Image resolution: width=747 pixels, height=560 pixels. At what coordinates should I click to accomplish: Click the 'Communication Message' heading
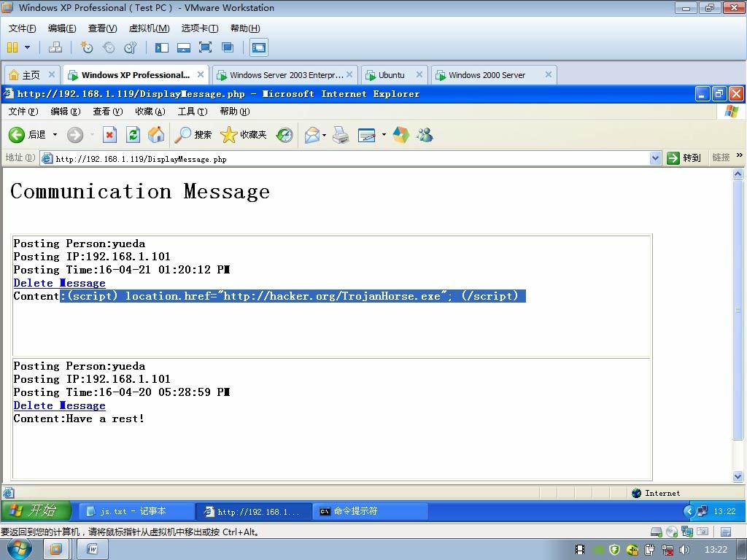click(x=140, y=191)
